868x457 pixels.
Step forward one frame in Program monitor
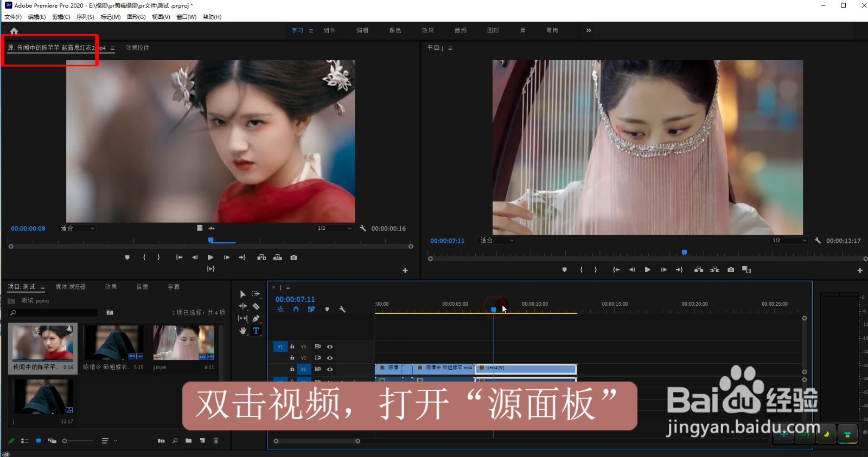click(663, 269)
